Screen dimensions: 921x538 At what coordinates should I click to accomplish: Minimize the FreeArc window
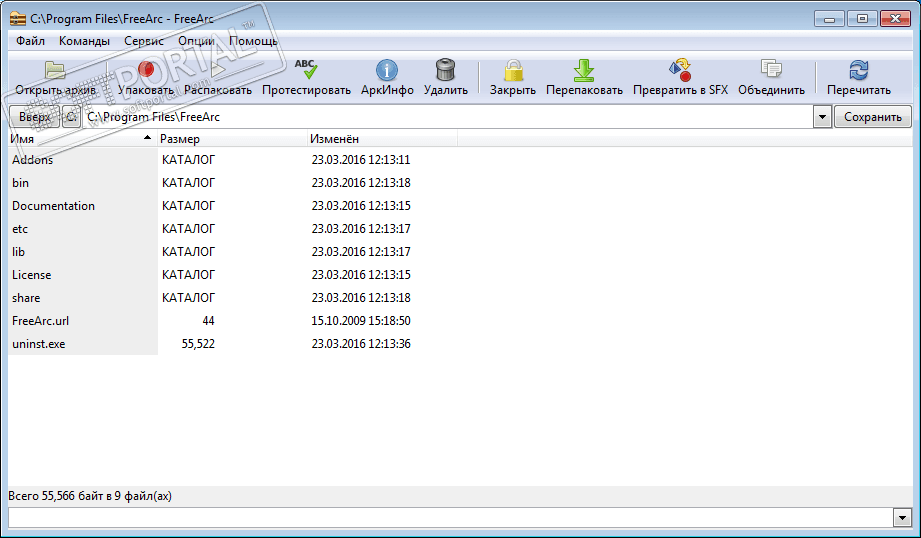tap(829, 19)
